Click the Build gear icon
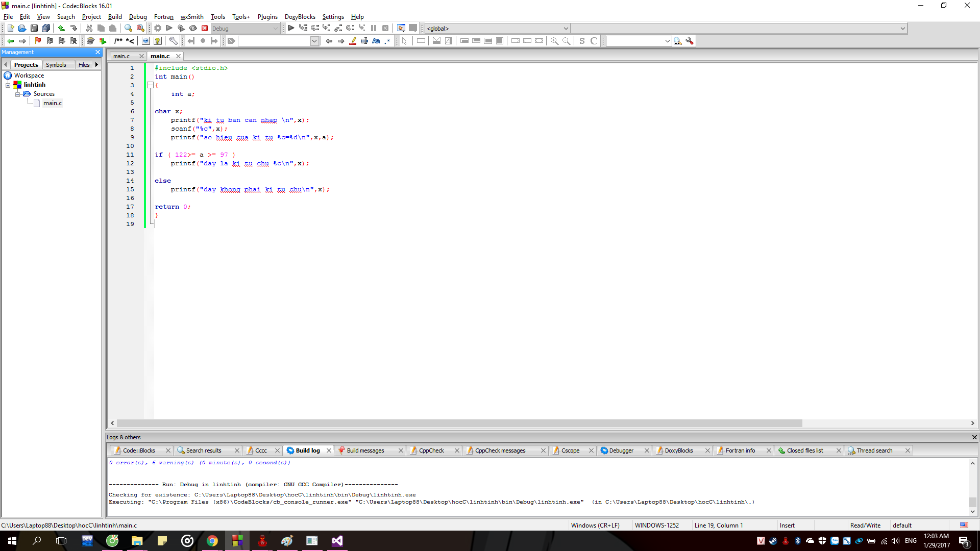The image size is (980, 551). click(158, 29)
